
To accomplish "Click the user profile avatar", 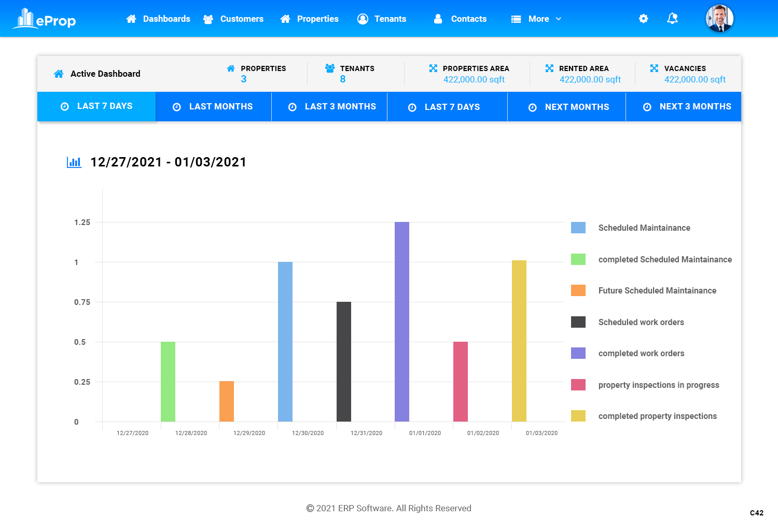I will (x=719, y=19).
